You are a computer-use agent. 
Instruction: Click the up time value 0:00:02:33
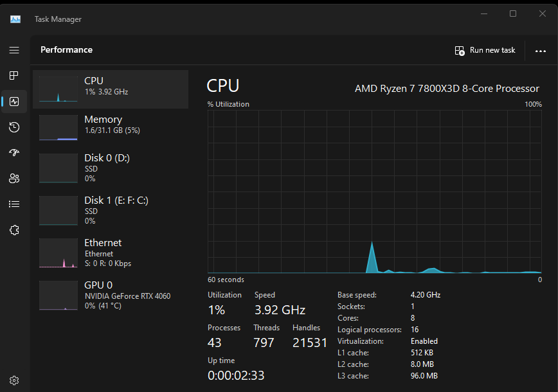tap(236, 376)
